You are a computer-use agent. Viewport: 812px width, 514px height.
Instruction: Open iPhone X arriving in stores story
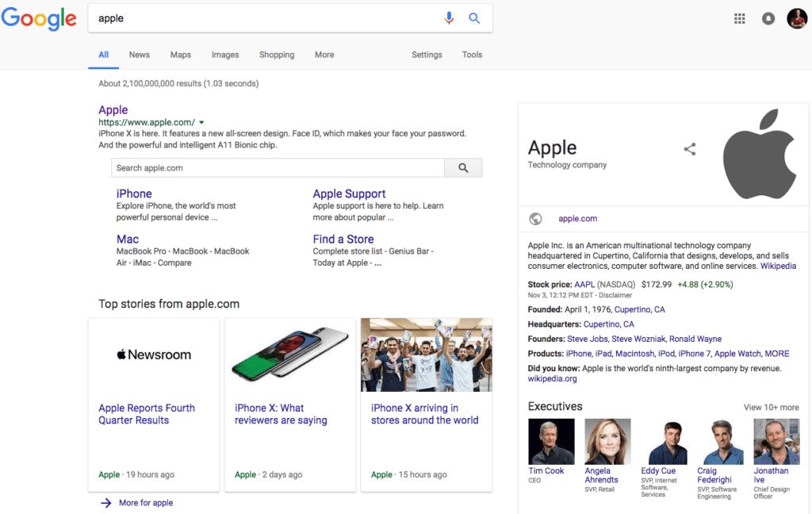click(x=425, y=414)
